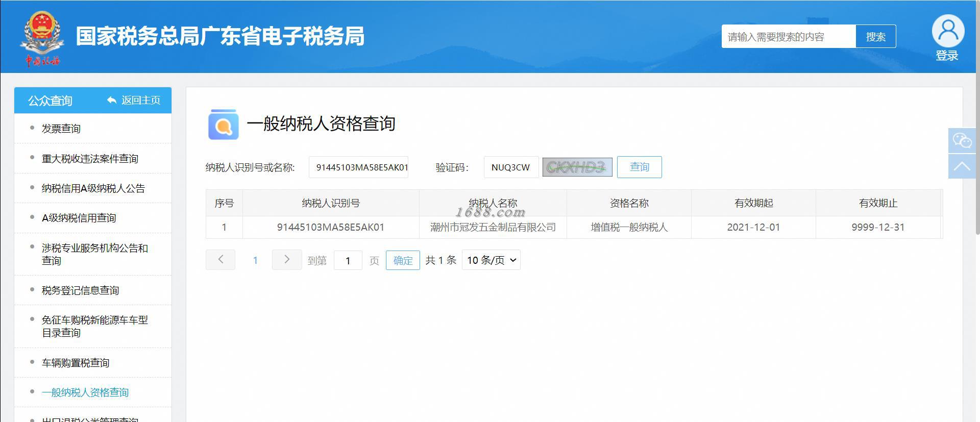Select cell 增值税一般纳税人
The height and width of the screenshot is (422, 980).
click(629, 227)
